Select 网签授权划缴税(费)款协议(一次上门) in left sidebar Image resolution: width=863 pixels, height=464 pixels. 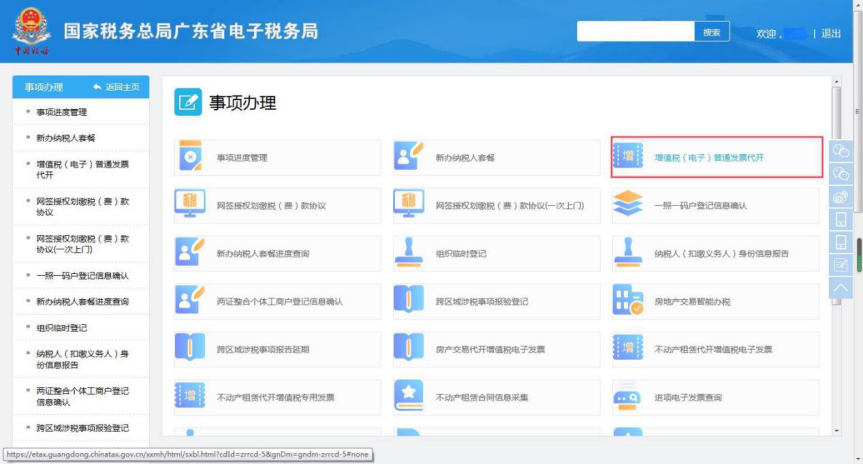[x=83, y=244]
